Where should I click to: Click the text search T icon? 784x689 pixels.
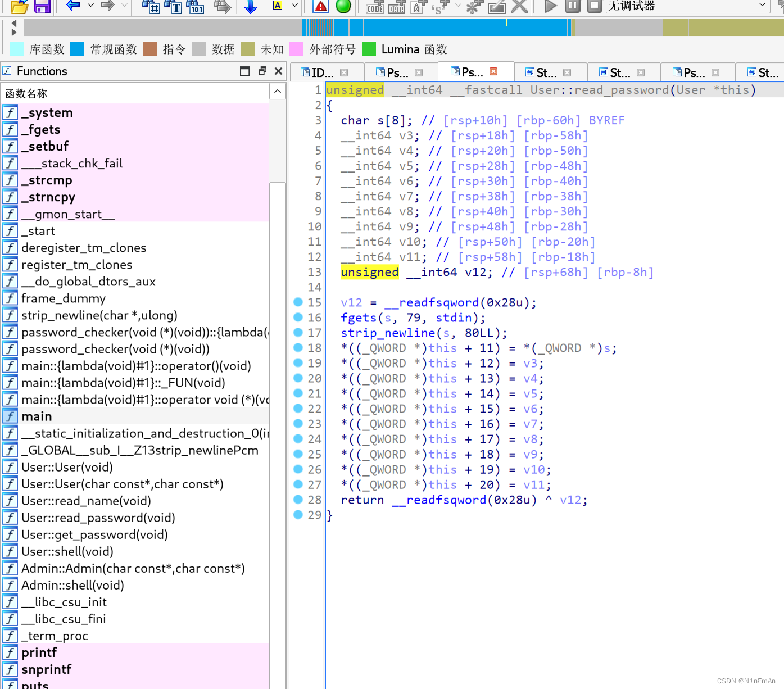173,6
